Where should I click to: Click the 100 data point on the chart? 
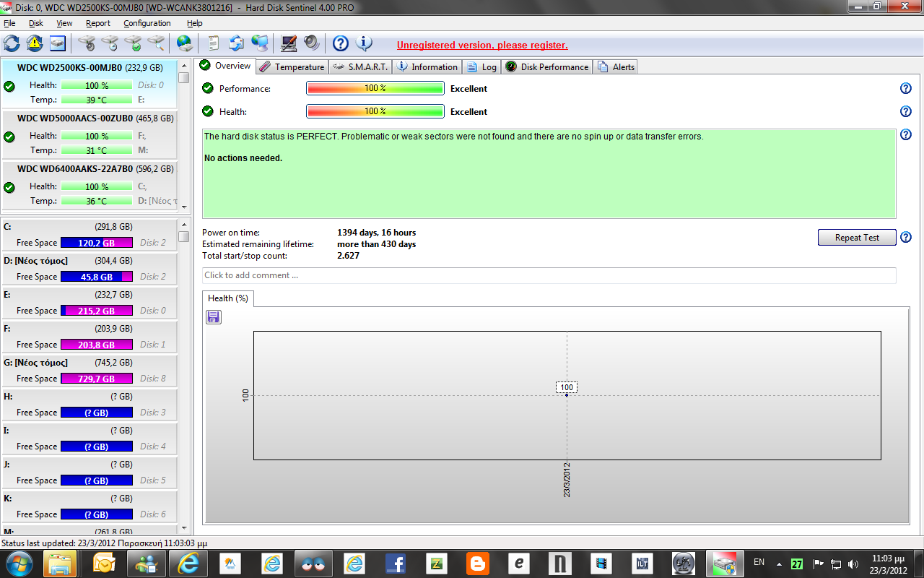coord(567,394)
